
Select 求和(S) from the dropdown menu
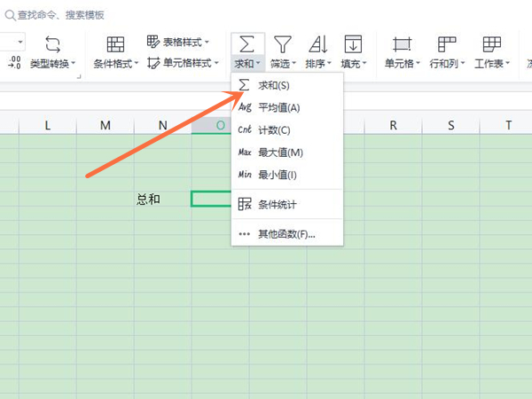pyautogui.click(x=273, y=85)
